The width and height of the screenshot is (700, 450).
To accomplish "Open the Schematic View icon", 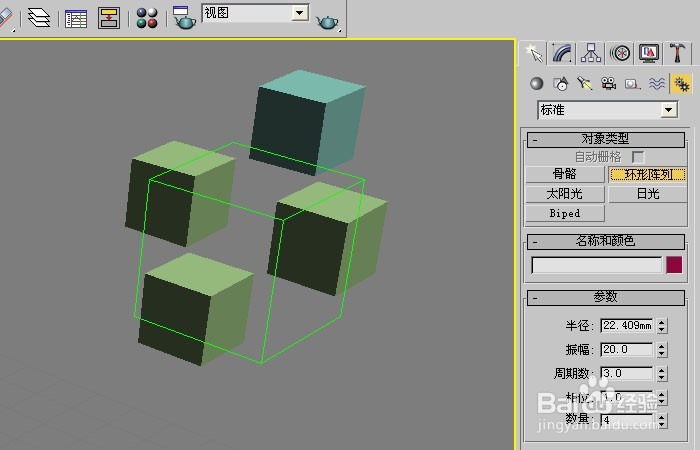I will [109, 18].
